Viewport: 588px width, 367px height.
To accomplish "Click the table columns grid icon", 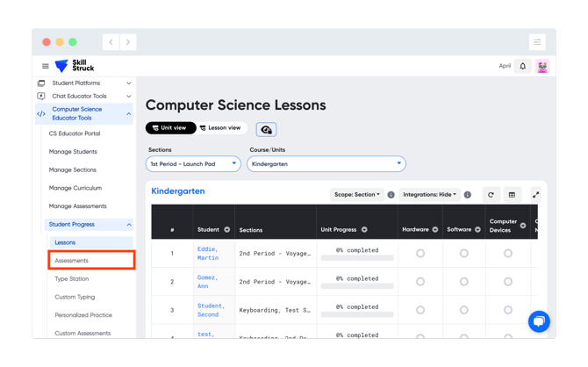I will click(512, 195).
